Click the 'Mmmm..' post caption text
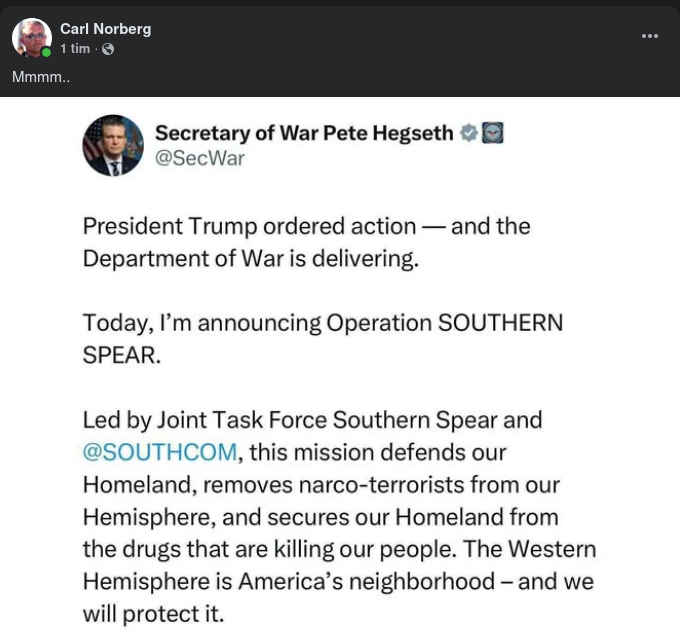Image resolution: width=680 pixels, height=642 pixels. (41, 77)
